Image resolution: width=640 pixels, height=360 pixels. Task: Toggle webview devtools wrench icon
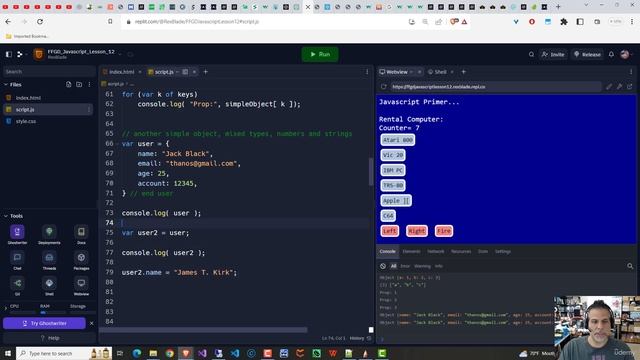[x=619, y=87]
